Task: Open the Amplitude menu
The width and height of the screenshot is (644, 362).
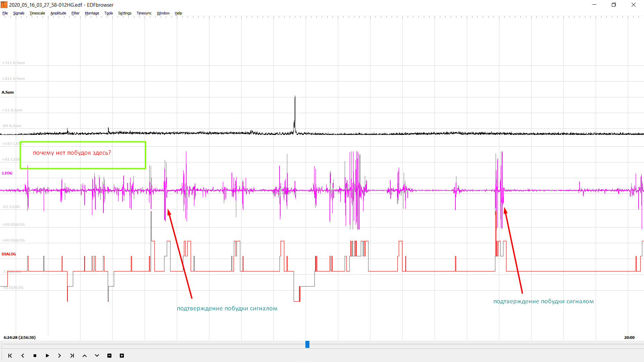Action: tap(58, 13)
